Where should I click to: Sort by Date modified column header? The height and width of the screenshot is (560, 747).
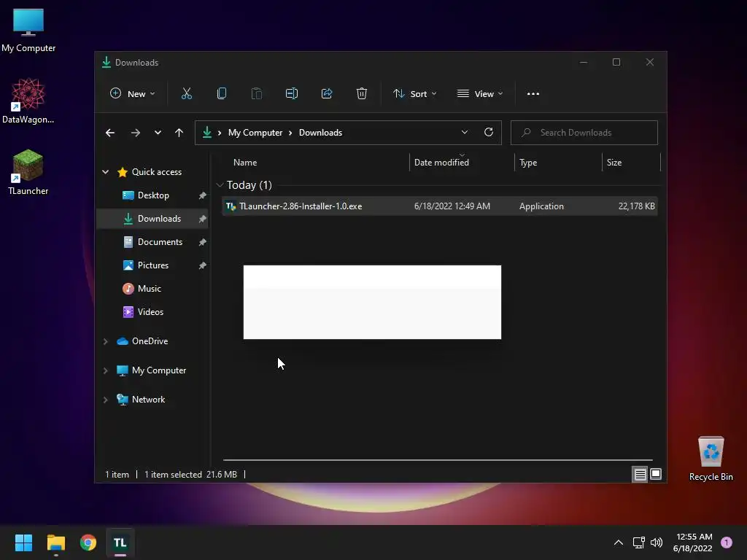pos(461,163)
